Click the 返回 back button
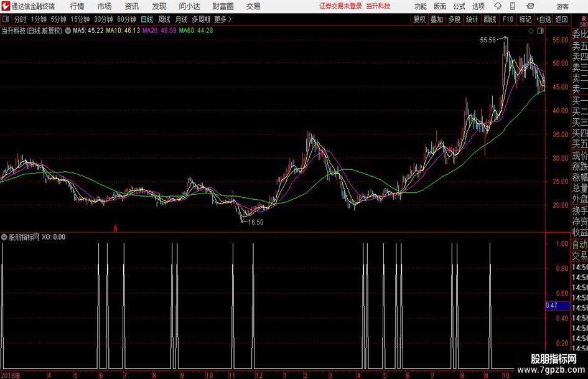The height and width of the screenshot is (379, 588). (x=561, y=19)
